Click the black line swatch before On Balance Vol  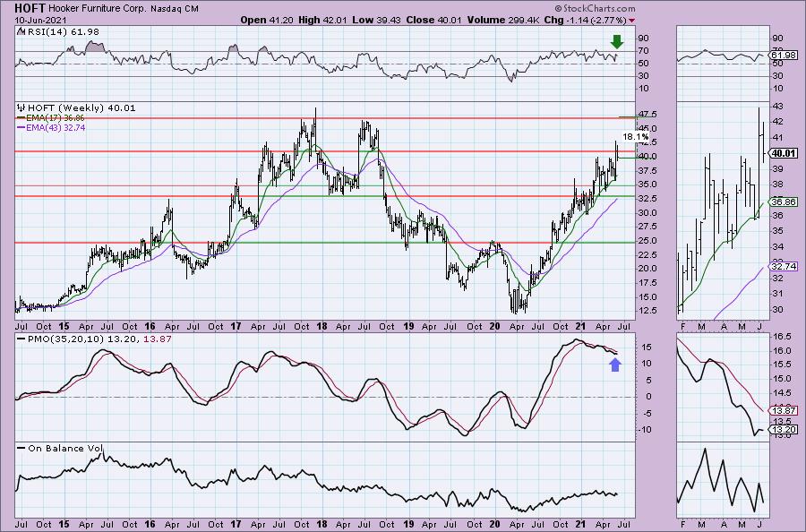point(21,449)
